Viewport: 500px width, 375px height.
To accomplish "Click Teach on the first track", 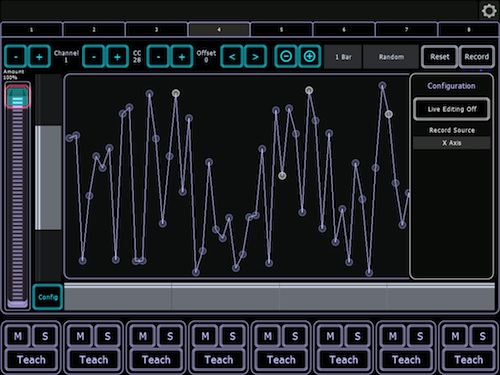I will (31, 360).
